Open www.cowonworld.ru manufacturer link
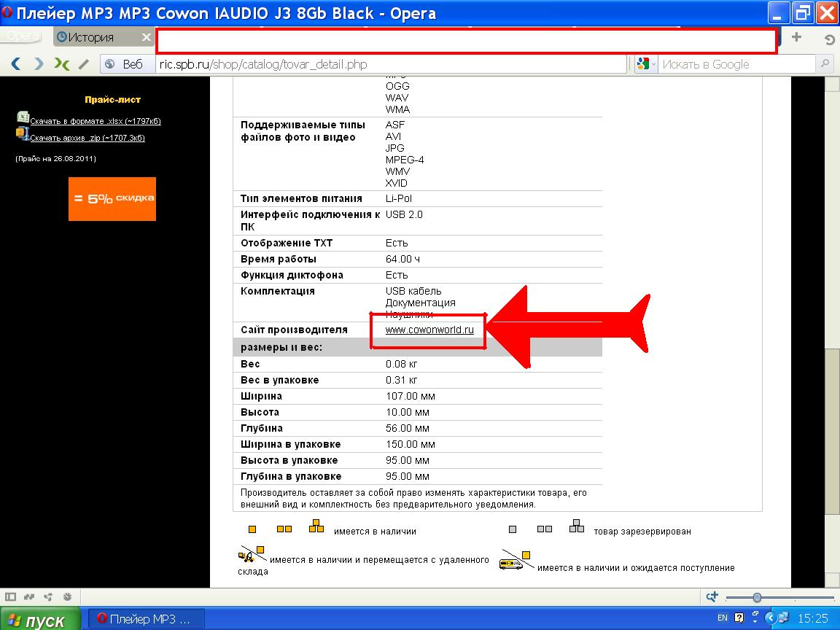 (429, 330)
